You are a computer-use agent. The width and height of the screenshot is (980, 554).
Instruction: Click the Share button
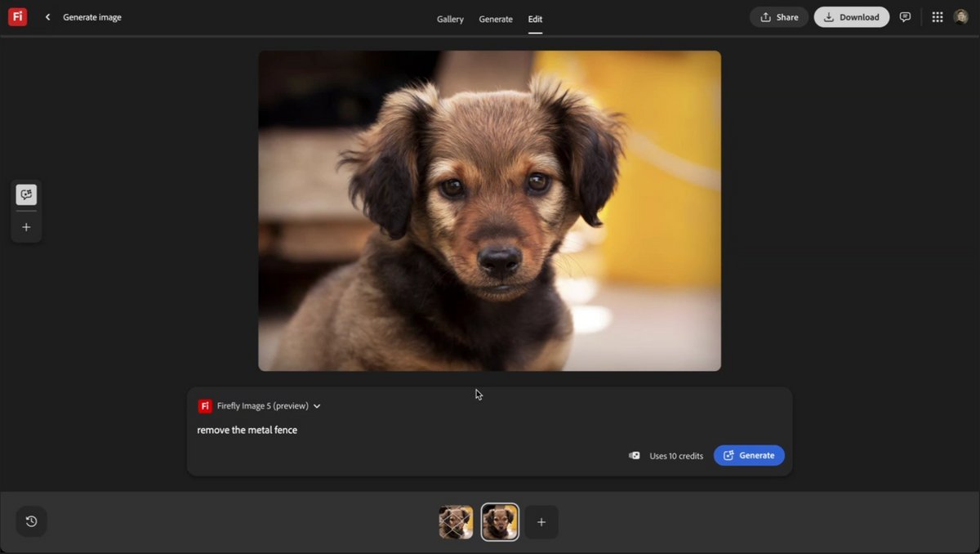tap(778, 16)
